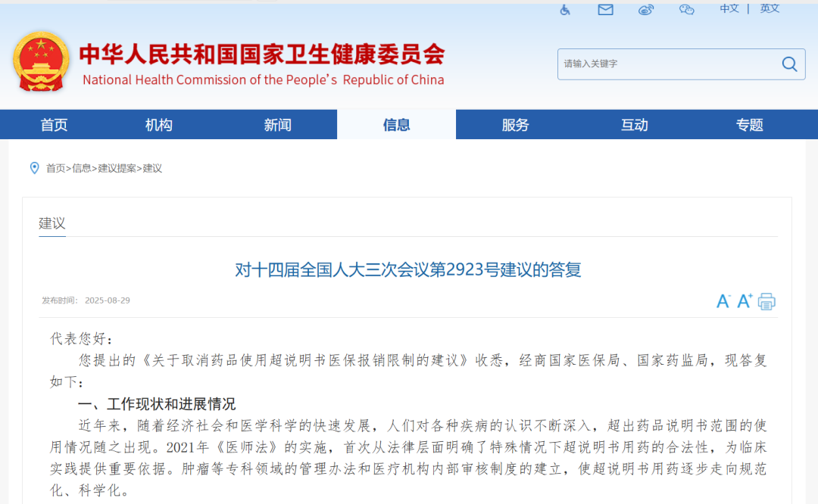Click the Weibo icon in header

645,10
